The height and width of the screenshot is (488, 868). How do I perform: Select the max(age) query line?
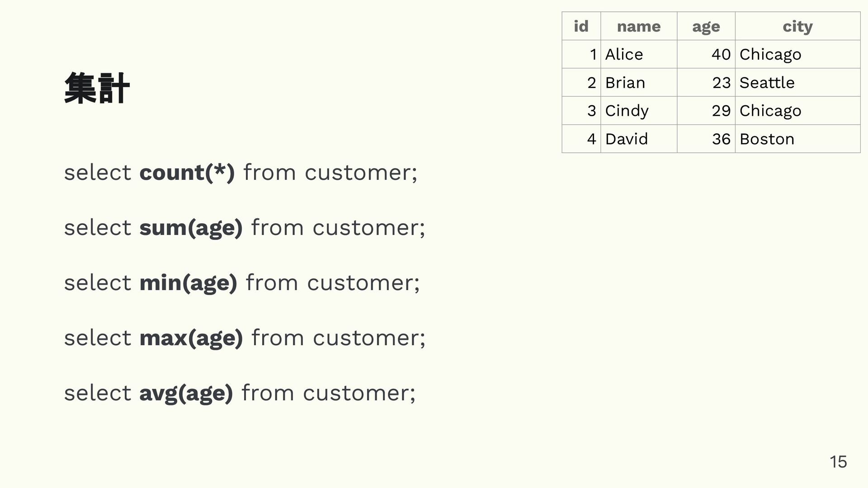245,338
